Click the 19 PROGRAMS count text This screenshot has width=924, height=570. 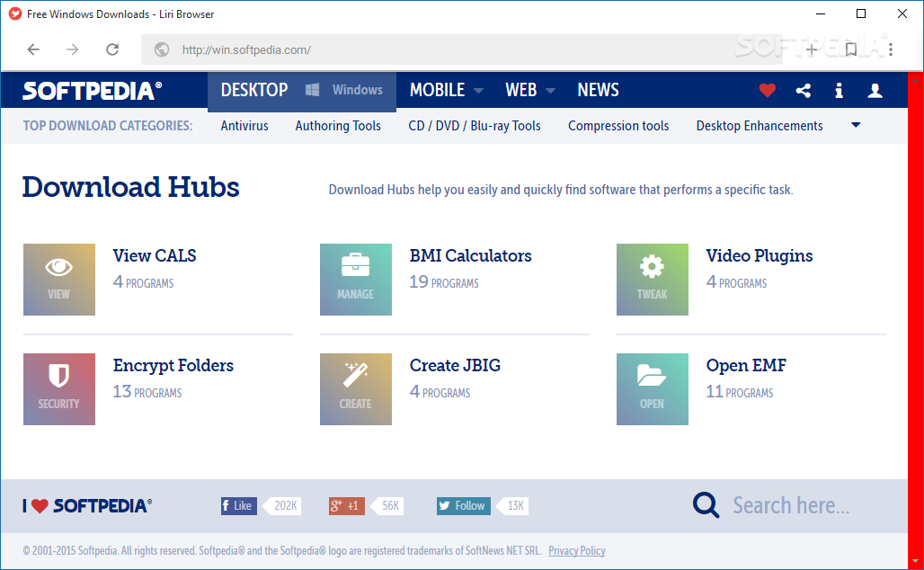pyautogui.click(x=444, y=281)
